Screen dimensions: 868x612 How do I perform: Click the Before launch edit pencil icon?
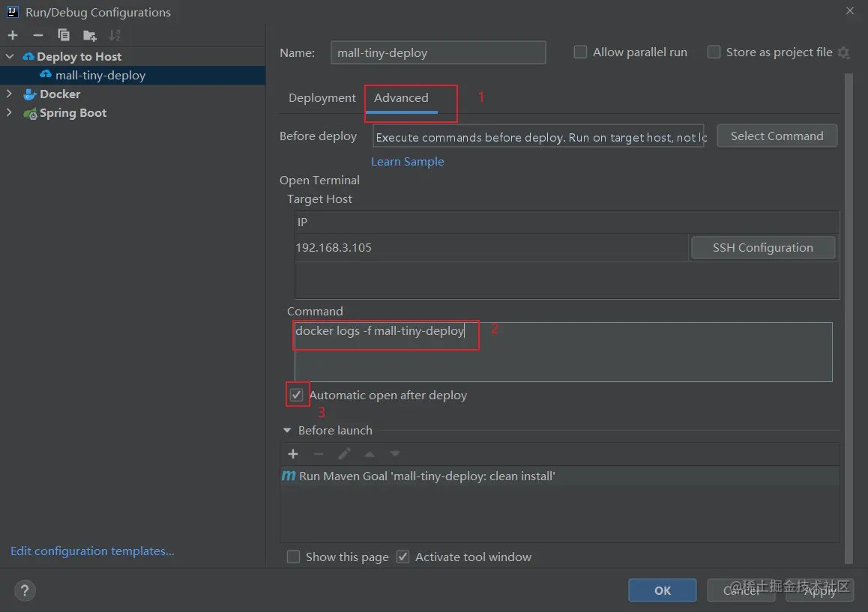[x=344, y=454]
